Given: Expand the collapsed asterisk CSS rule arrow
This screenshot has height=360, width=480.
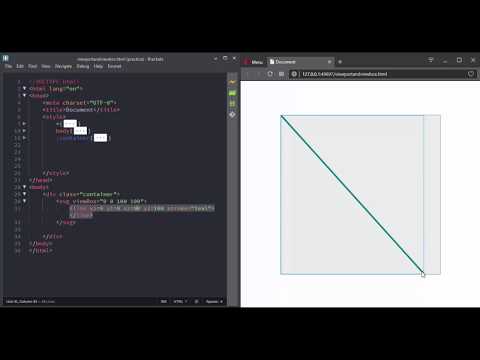Looking at the screenshot, I should click(24, 123).
